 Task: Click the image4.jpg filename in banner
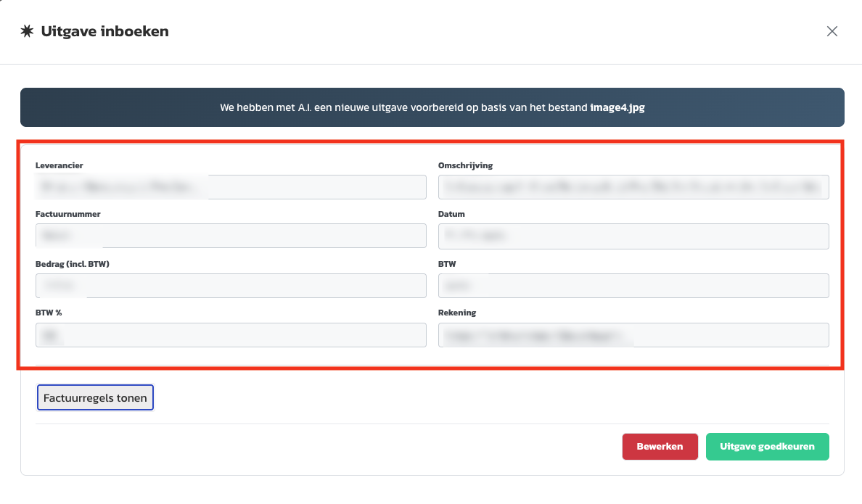[x=617, y=107]
